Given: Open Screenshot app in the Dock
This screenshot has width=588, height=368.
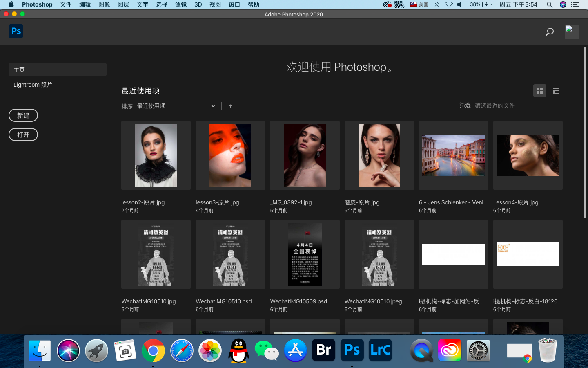Looking at the screenshot, I should [x=125, y=350].
